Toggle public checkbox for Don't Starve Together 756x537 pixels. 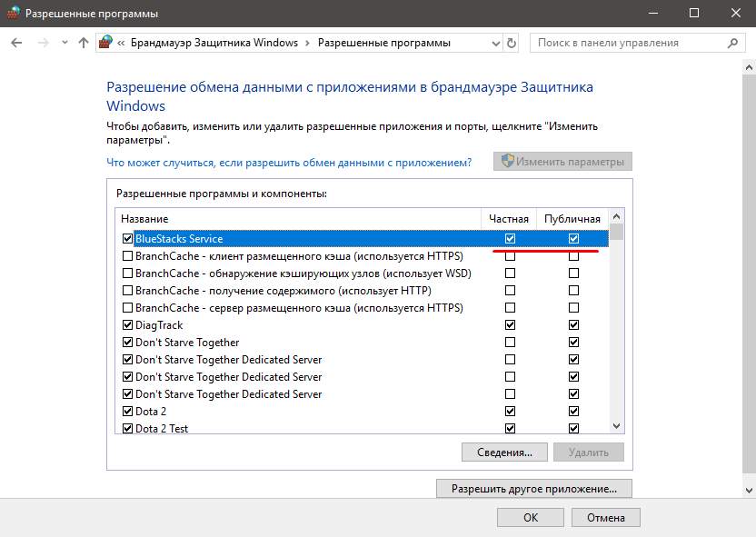(x=573, y=343)
